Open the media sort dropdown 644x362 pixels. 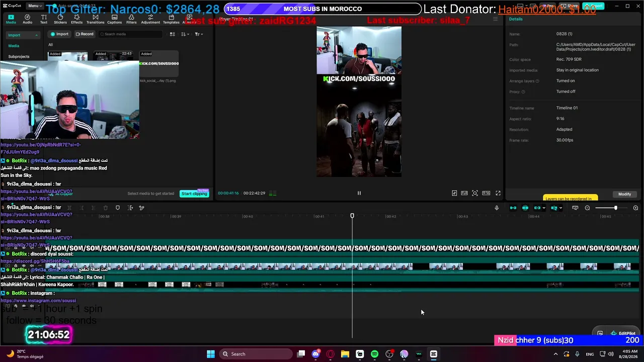point(185,34)
